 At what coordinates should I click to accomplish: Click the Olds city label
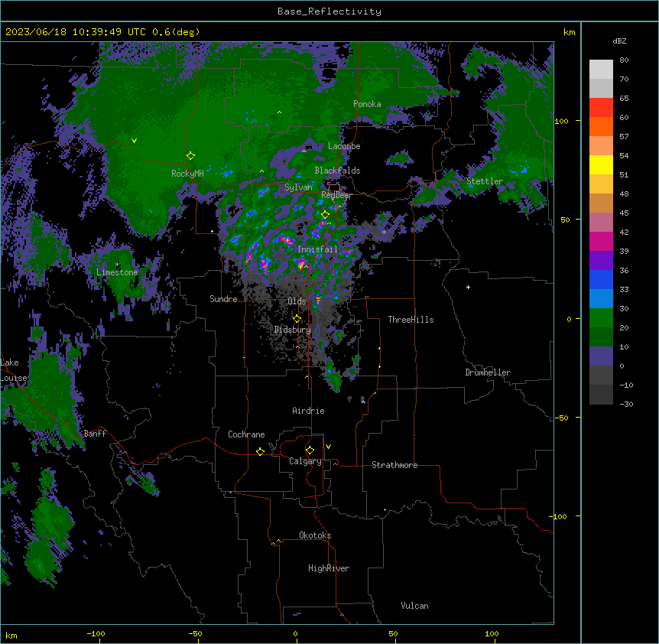[x=297, y=301]
